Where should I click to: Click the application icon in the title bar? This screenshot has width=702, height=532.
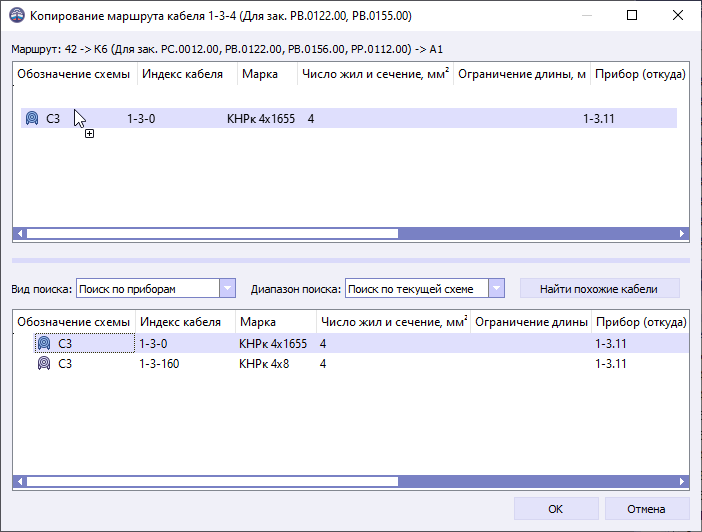(x=17, y=16)
